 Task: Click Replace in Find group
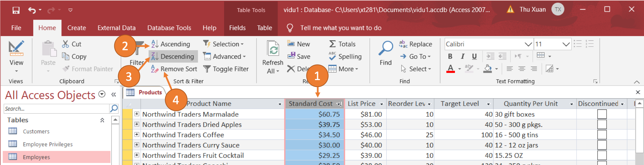click(x=415, y=44)
